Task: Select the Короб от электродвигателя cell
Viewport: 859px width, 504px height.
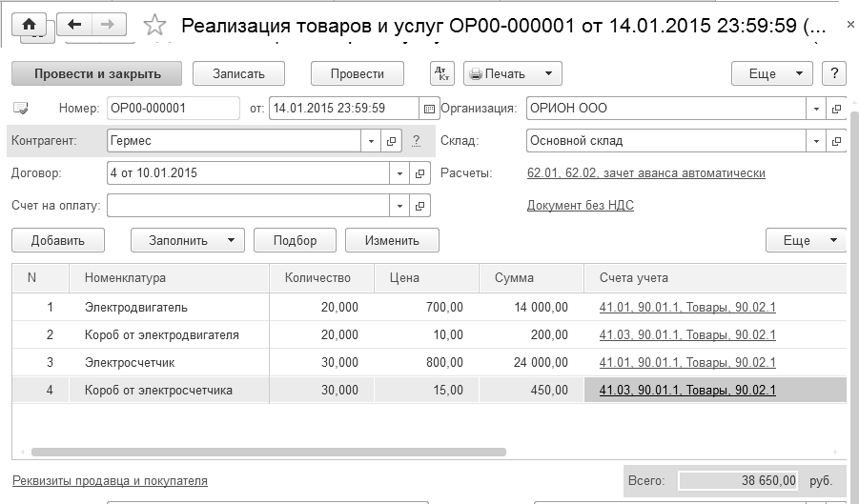Action: [x=169, y=334]
